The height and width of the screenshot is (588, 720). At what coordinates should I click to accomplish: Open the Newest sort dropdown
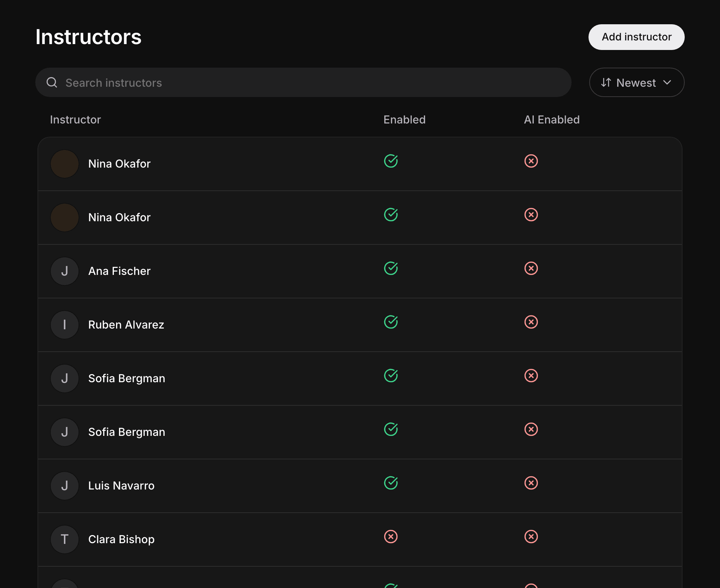click(x=637, y=82)
